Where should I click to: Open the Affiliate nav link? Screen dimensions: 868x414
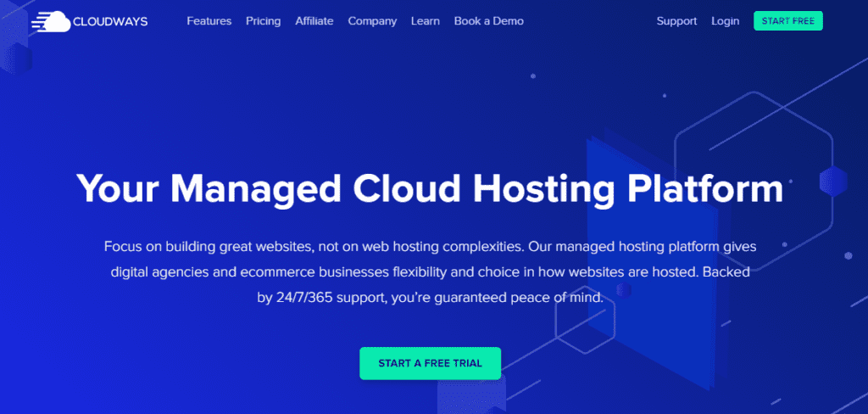pyautogui.click(x=314, y=21)
